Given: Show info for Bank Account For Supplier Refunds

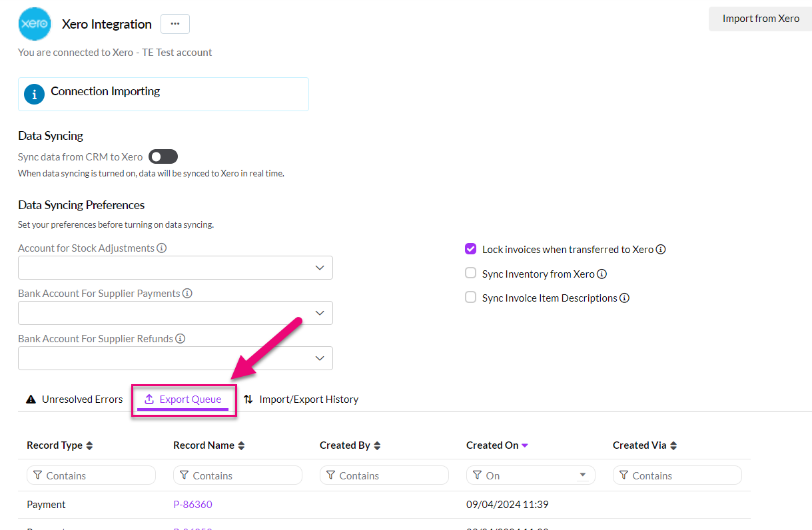Looking at the screenshot, I should click(181, 339).
